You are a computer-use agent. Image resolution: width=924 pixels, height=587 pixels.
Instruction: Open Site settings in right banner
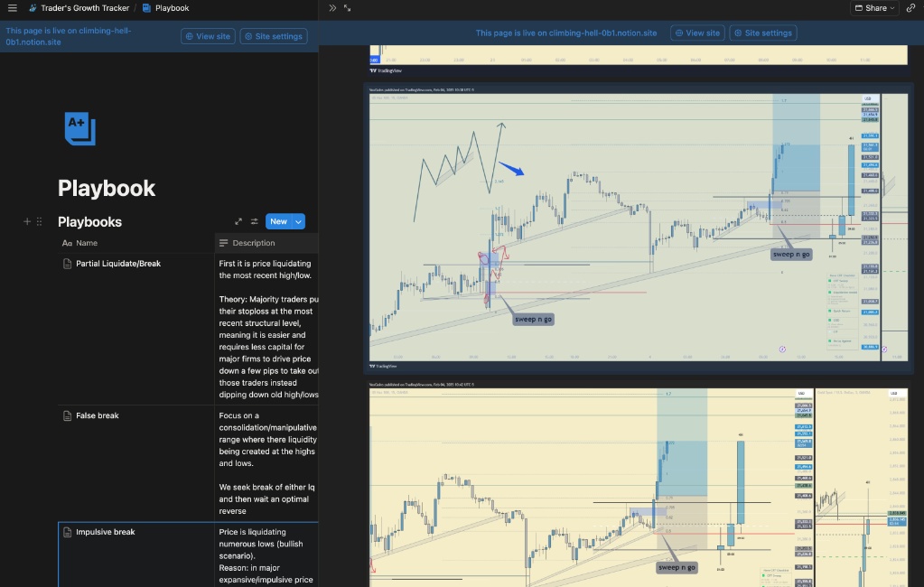pyautogui.click(x=762, y=33)
